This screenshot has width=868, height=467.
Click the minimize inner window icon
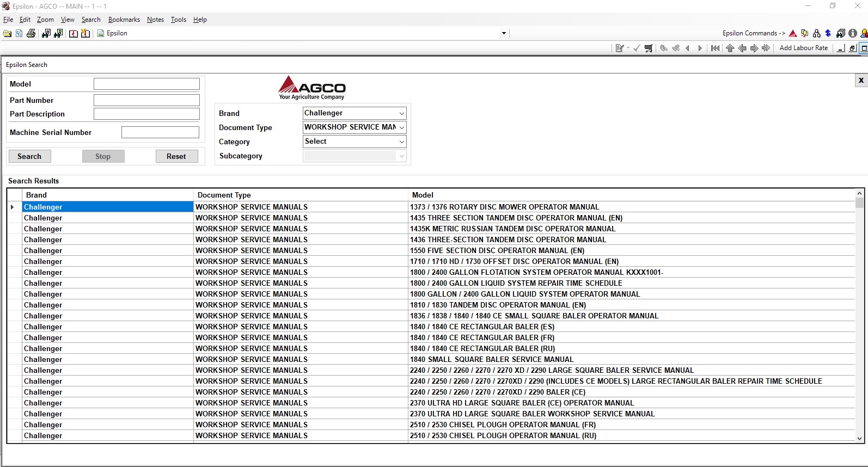click(841, 48)
